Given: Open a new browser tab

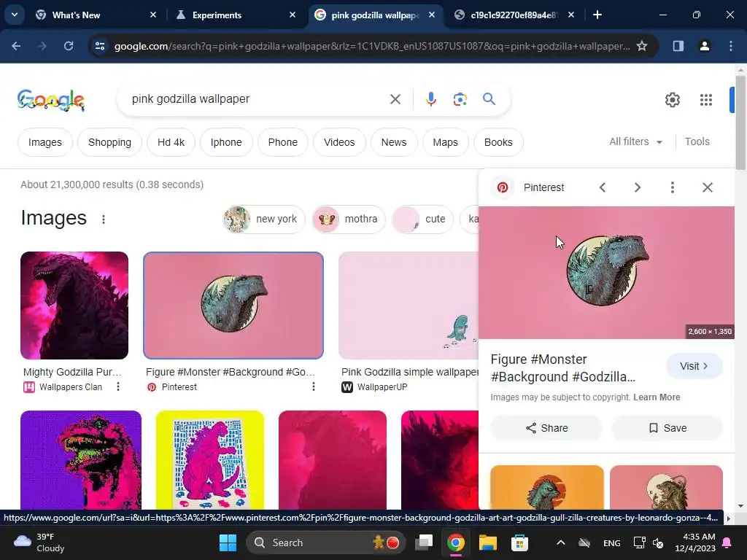Looking at the screenshot, I should (597, 15).
